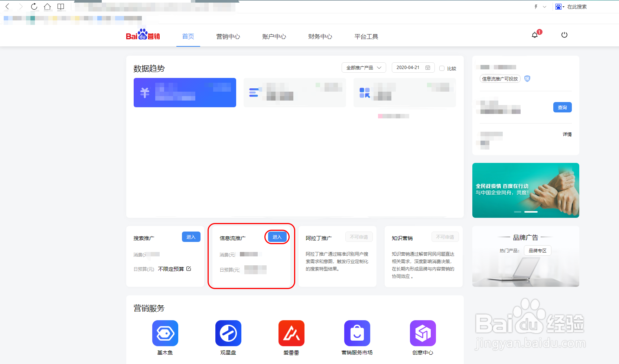Open 营销服务市场 from marketing services
619x364 pixels.
coord(357,333)
